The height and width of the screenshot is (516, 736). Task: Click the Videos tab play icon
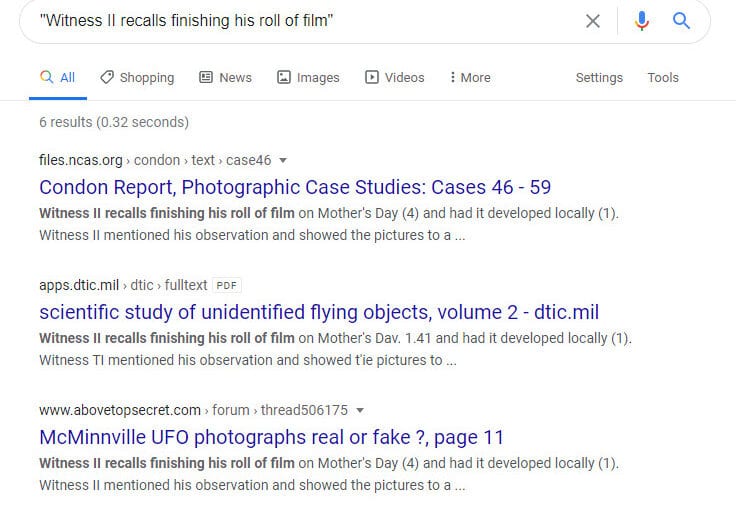tap(372, 77)
